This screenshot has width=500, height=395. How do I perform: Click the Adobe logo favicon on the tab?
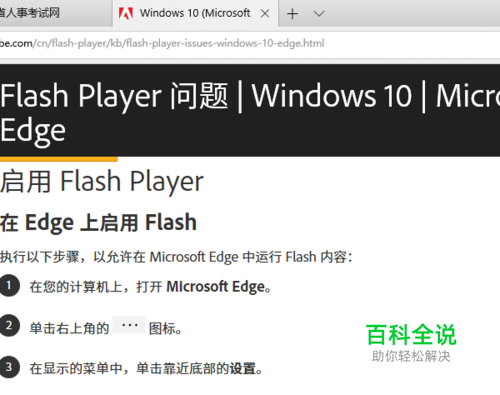tap(126, 13)
